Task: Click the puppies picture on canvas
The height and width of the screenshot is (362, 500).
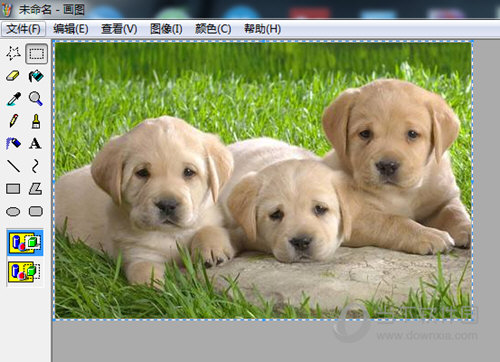Action: click(263, 180)
